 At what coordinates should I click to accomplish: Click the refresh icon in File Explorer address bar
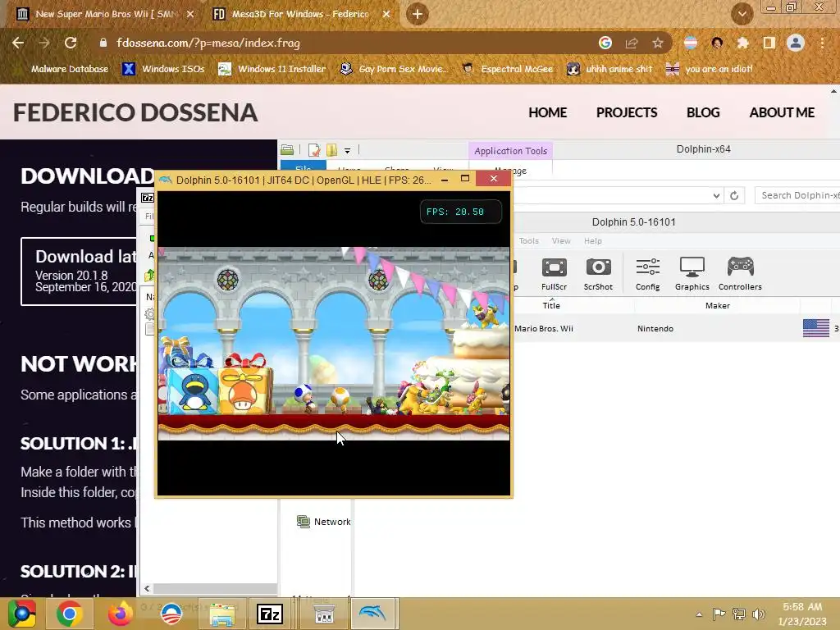click(x=734, y=195)
